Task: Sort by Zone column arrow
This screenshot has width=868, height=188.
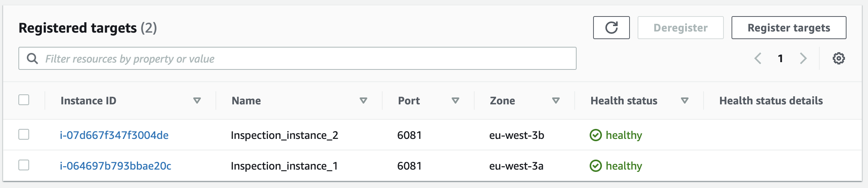Action: point(556,101)
